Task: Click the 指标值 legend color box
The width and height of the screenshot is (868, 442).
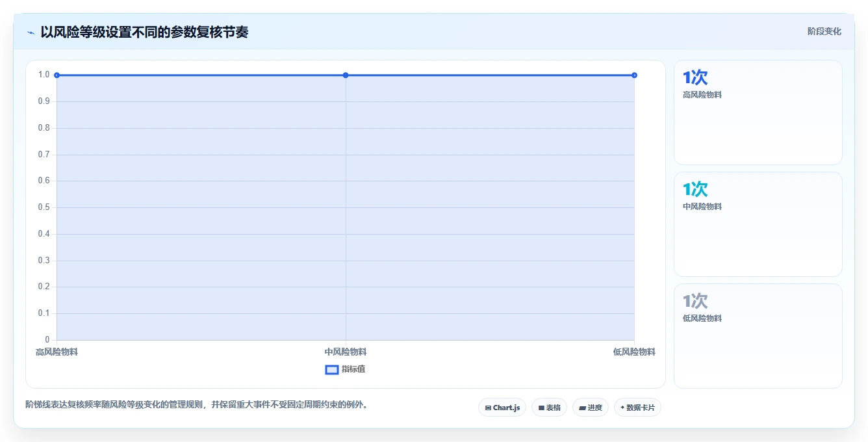Action: [x=331, y=369]
